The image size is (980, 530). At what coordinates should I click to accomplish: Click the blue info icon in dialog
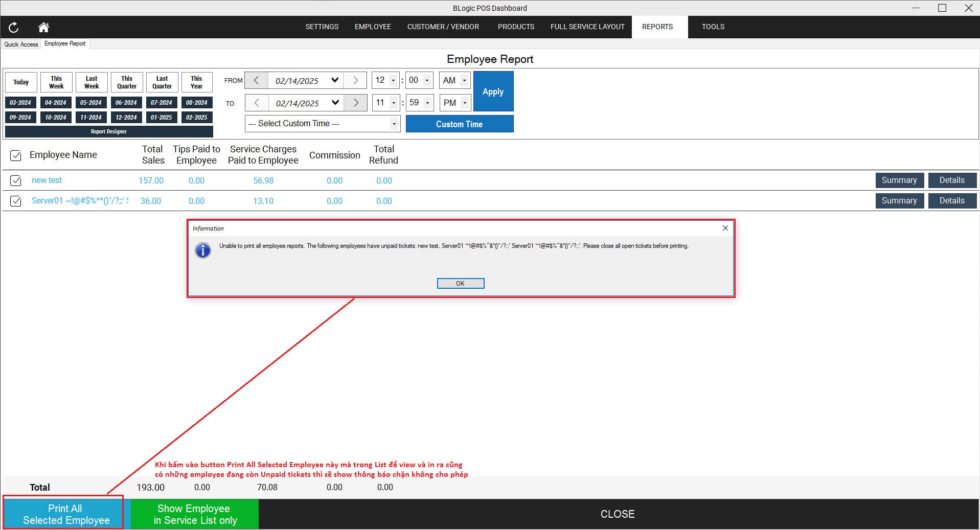coord(203,250)
